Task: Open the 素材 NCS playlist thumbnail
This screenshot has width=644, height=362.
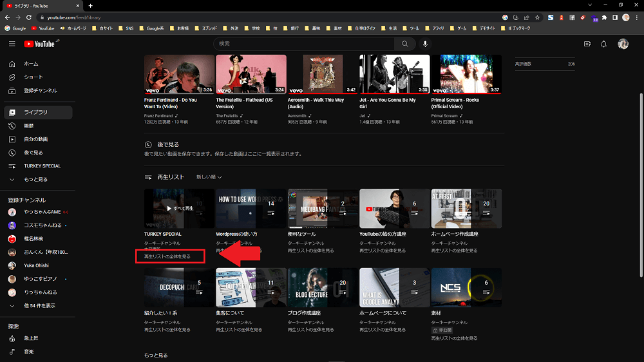Action: pyautogui.click(x=466, y=288)
